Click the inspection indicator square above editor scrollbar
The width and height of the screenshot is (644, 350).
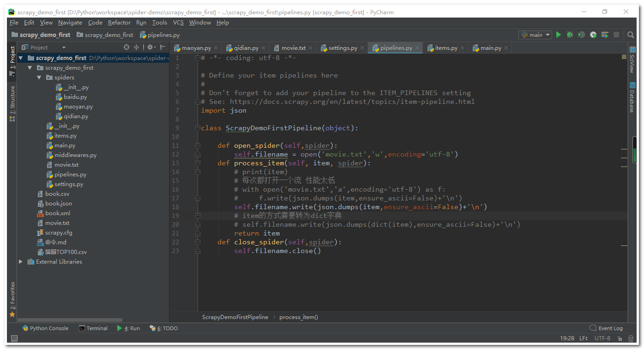(x=624, y=57)
